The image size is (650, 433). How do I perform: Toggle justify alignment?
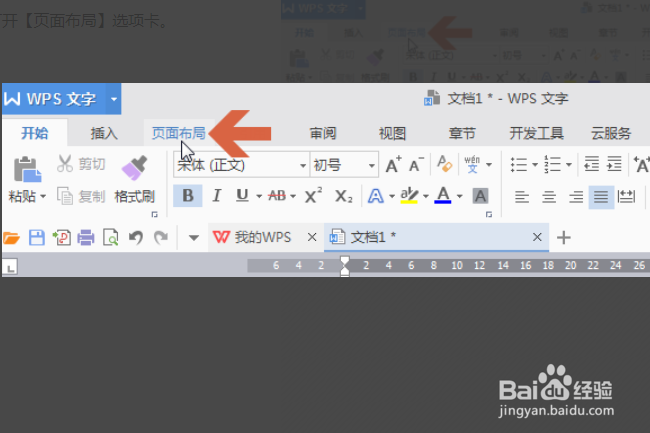(x=601, y=197)
